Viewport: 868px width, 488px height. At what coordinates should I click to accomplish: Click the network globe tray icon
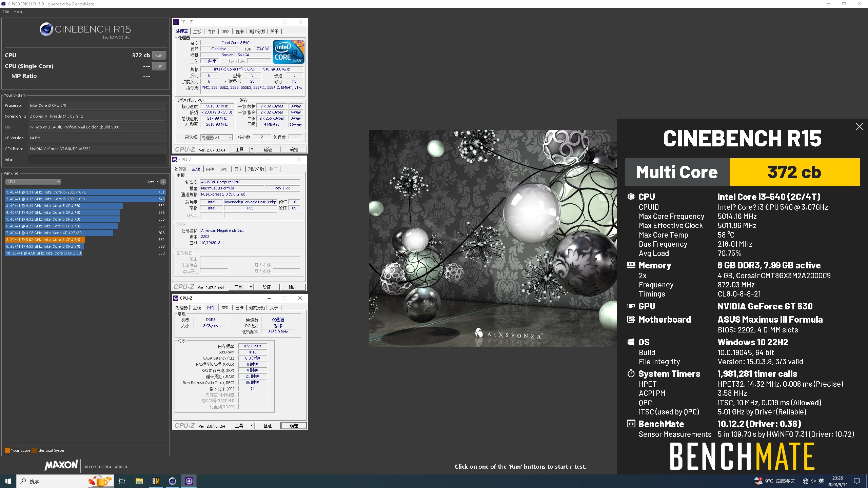coord(805,481)
